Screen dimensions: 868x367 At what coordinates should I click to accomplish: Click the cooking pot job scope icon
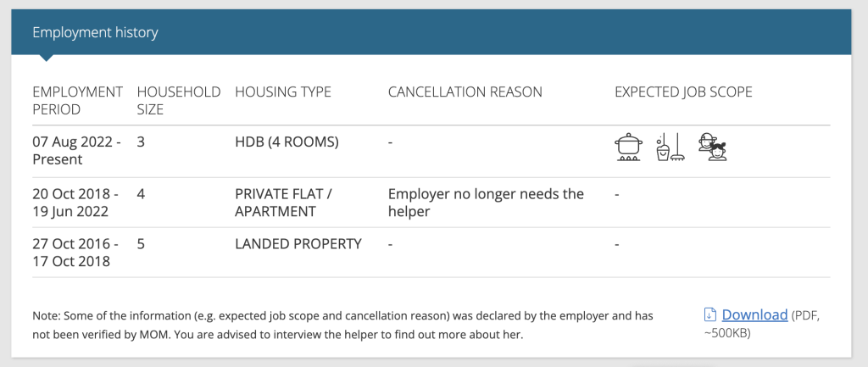coord(629,147)
